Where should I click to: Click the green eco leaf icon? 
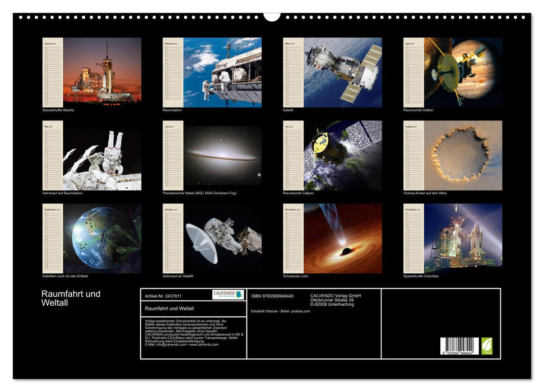point(487,346)
